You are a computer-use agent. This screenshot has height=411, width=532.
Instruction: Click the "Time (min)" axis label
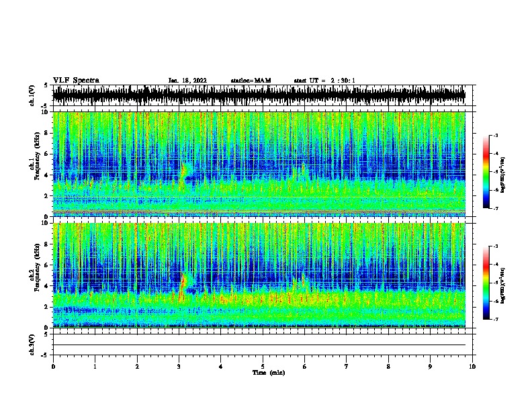click(x=269, y=373)
